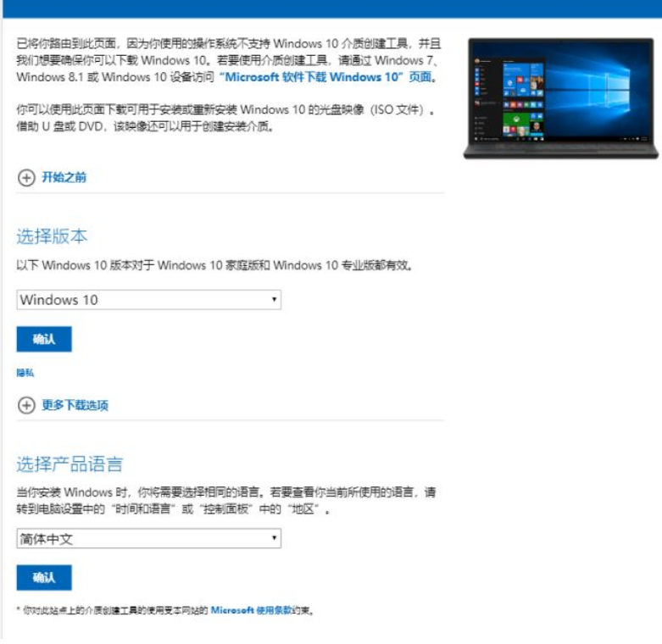Viewport: 662px width, 644px height.
Task: Click the blue header banner at top
Action: (331, 8)
